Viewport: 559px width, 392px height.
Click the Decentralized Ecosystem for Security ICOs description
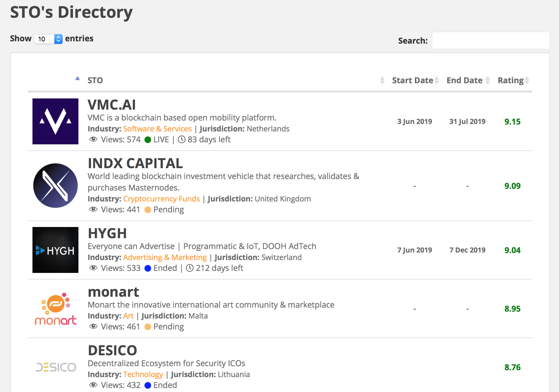(x=166, y=363)
